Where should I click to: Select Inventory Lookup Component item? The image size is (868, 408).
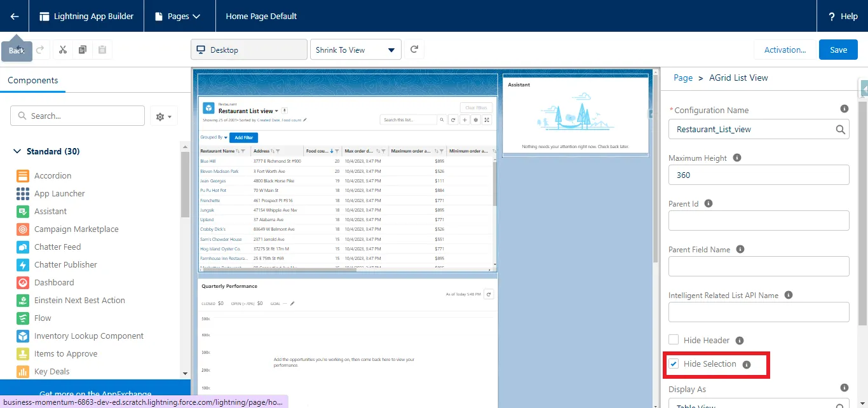pyautogui.click(x=80, y=336)
